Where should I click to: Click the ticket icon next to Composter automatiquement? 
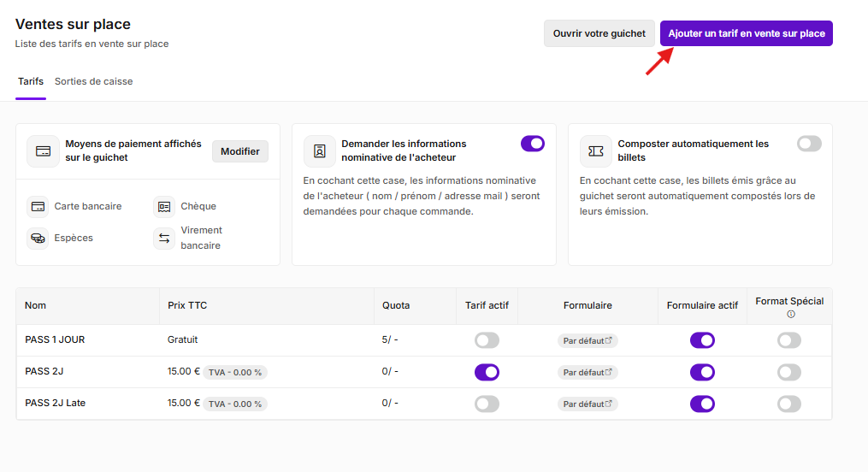pyautogui.click(x=596, y=151)
